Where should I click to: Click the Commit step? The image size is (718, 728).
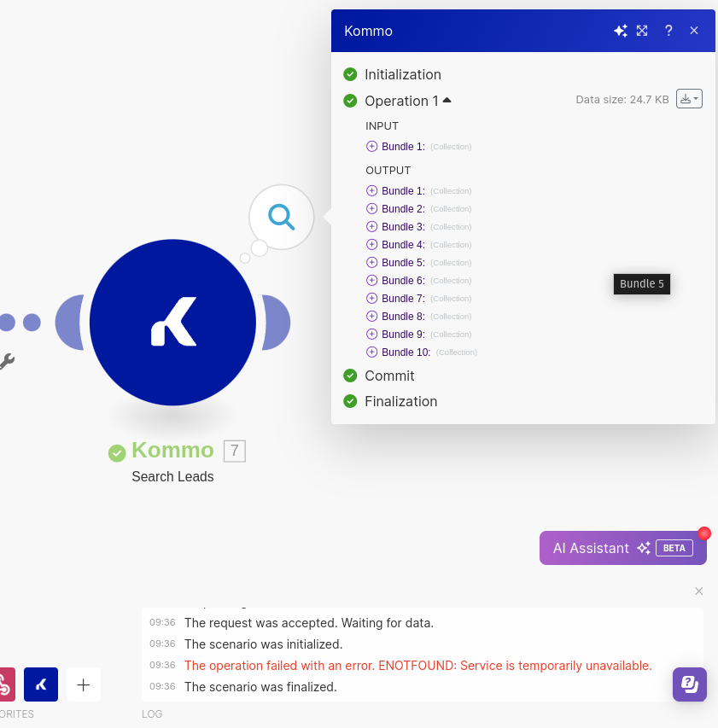click(x=389, y=376)
